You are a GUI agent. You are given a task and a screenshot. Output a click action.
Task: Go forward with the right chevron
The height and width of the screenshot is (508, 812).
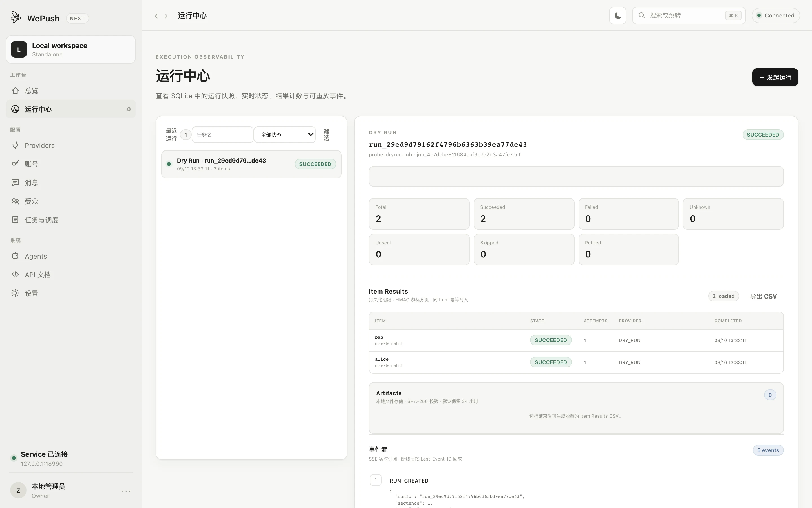click(166, 16)
